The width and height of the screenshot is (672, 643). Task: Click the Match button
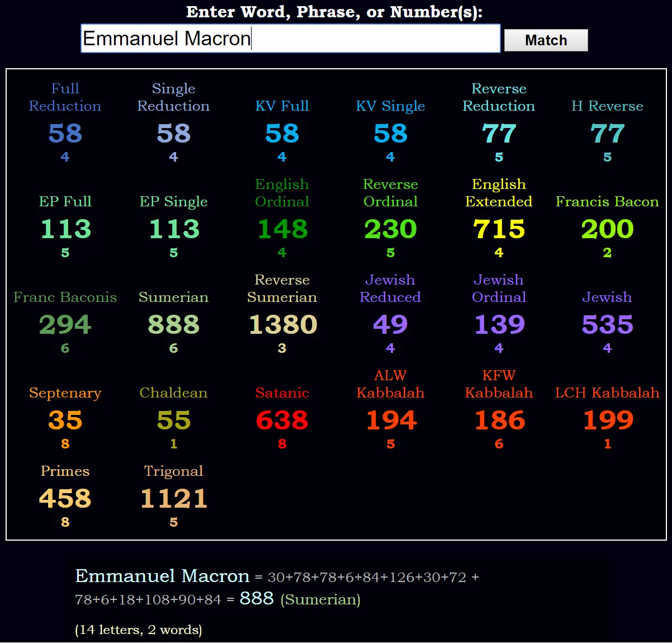546,40
